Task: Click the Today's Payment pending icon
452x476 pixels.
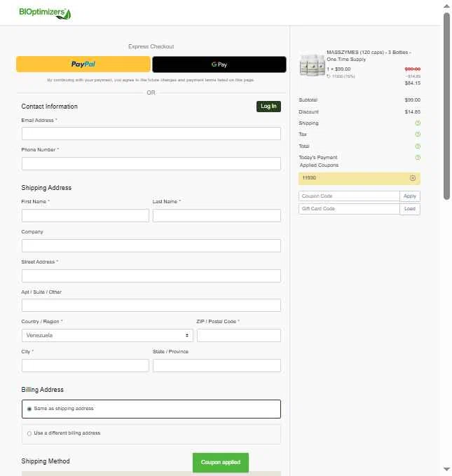Action: click(418, 158)
